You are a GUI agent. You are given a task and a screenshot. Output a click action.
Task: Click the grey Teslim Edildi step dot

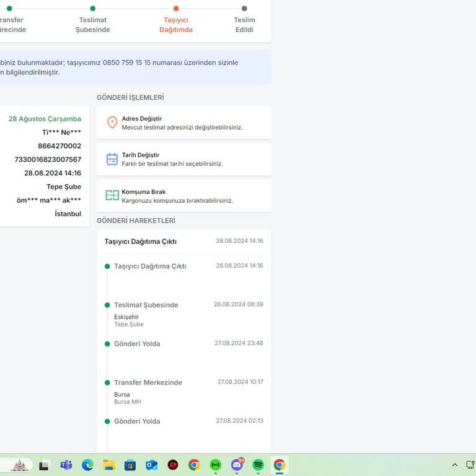[244, 9]
